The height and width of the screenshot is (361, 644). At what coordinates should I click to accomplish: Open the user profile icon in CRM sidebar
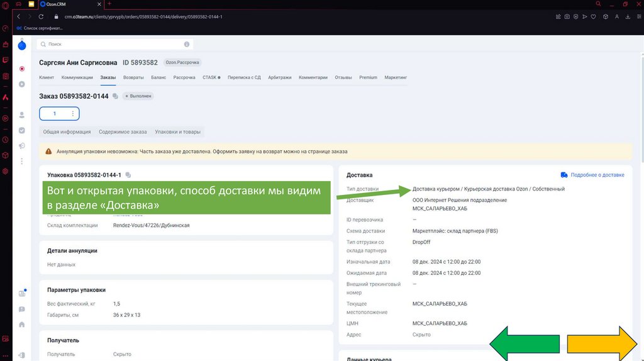(x=22, y=115)
